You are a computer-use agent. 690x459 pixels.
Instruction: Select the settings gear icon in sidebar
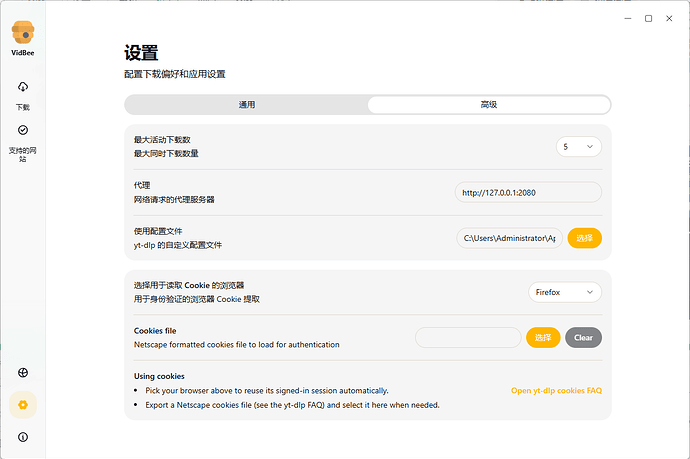coord(23,404)
